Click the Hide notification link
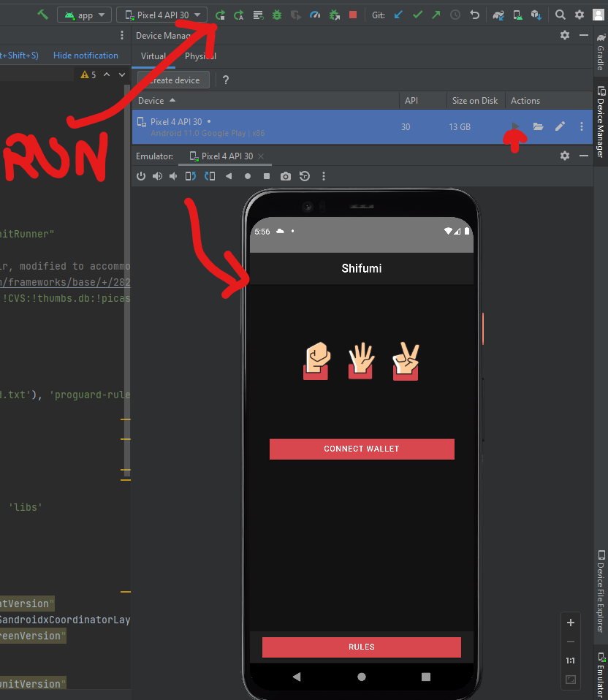608x700 pixels. [x=85, y=56]
